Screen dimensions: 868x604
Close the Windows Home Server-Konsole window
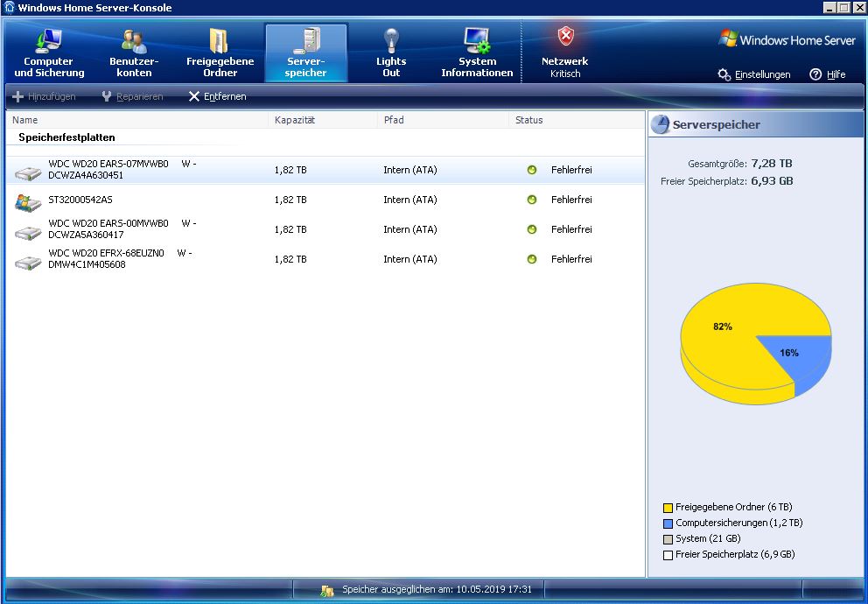(x=858, y=7)
